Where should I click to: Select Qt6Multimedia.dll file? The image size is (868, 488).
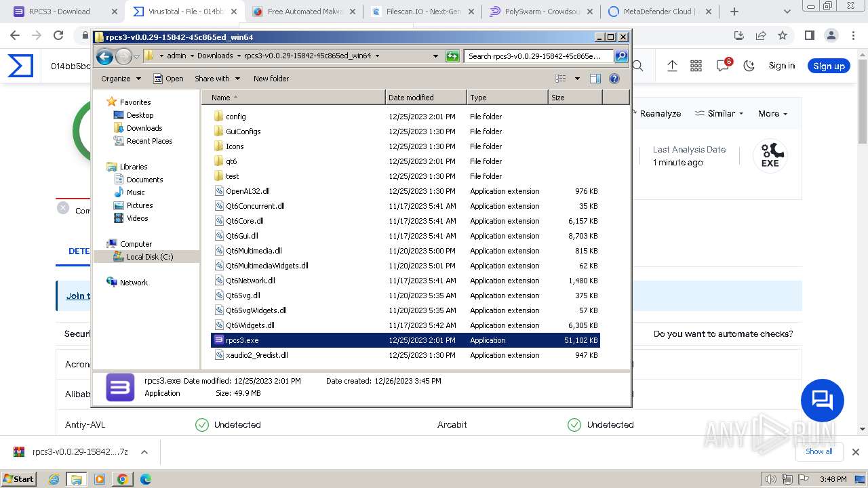click(x=254, y=251)
